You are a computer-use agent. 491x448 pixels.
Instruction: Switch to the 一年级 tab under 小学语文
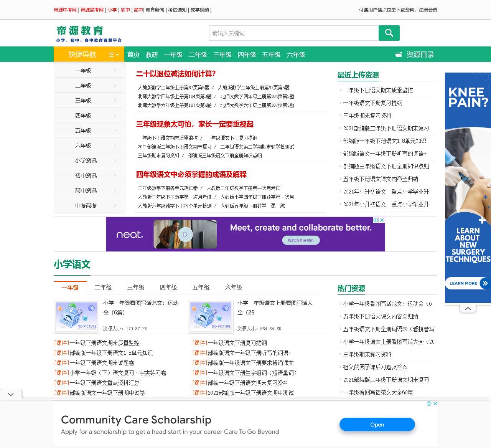tap(71, 287)
